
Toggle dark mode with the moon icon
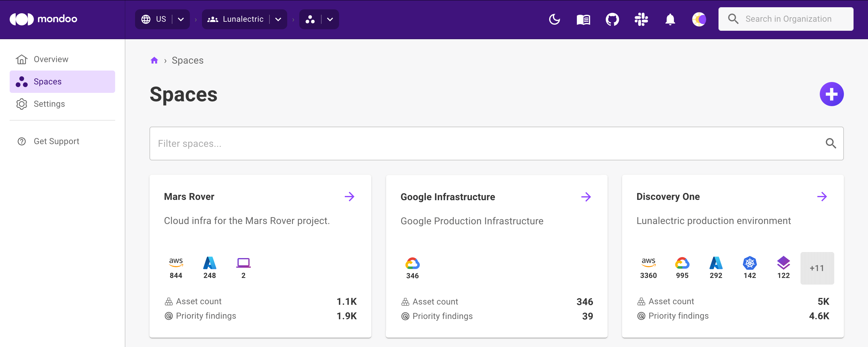pyautogui.click(x=554, y=19)
